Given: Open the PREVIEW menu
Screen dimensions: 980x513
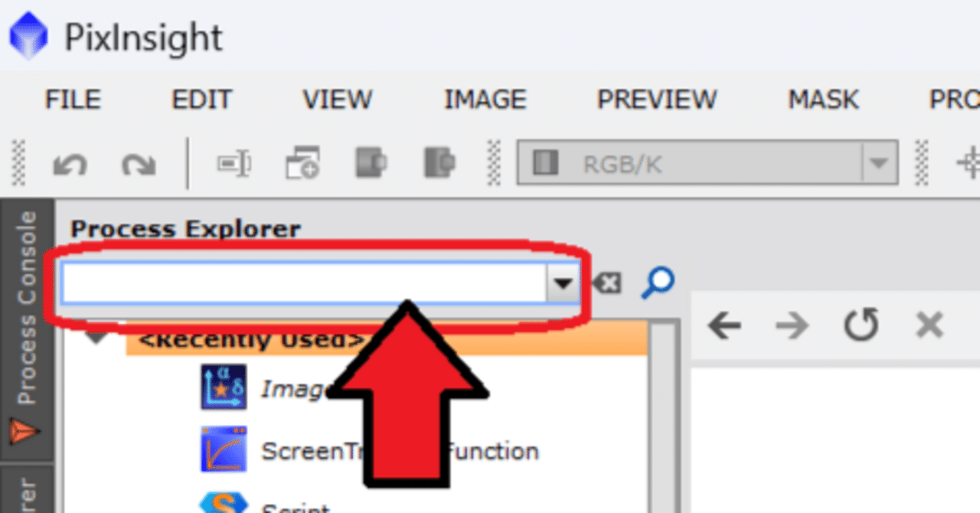Looking at the screenshot, I should point(657,100).
